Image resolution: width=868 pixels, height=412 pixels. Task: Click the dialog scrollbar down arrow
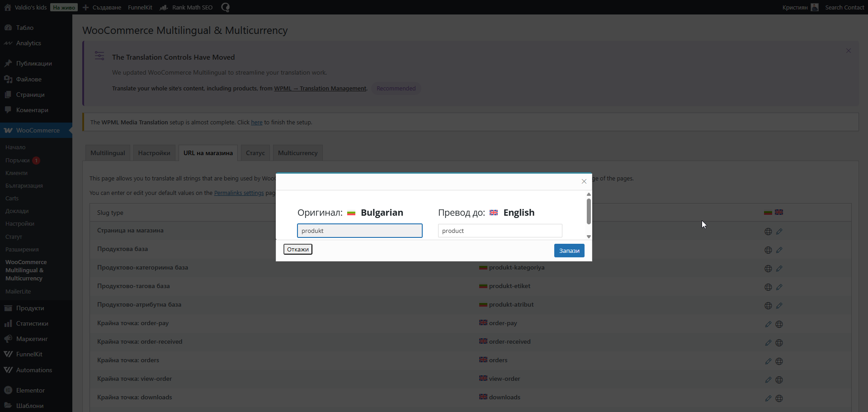589,237
